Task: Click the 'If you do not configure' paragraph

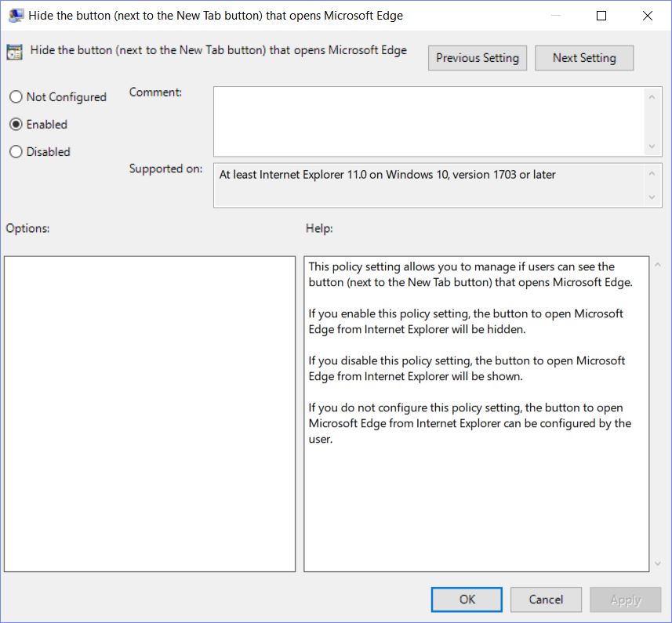Action: click(470, 423)
